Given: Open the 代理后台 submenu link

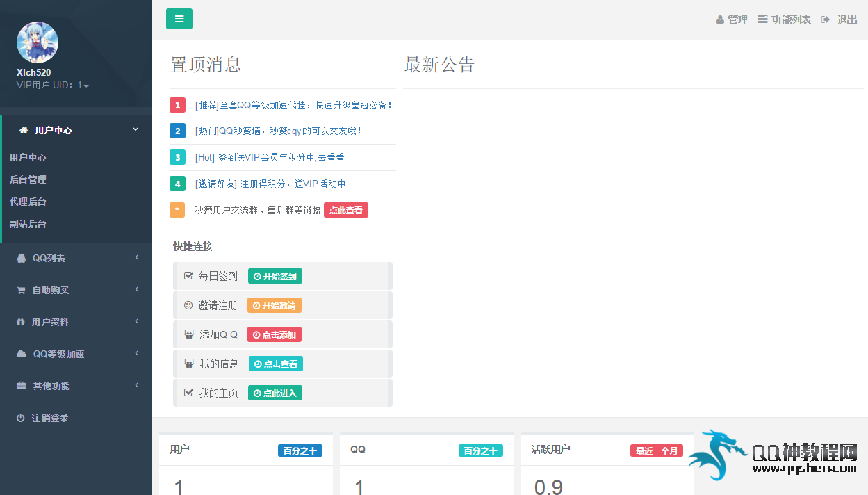Looking at the screenshot, I should point(28,202).
